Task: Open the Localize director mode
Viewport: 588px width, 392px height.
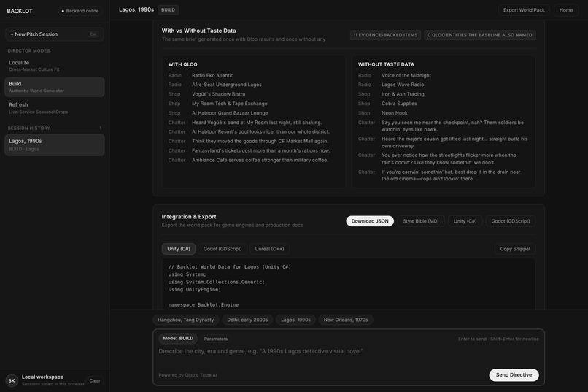Action: pos(55,66)
